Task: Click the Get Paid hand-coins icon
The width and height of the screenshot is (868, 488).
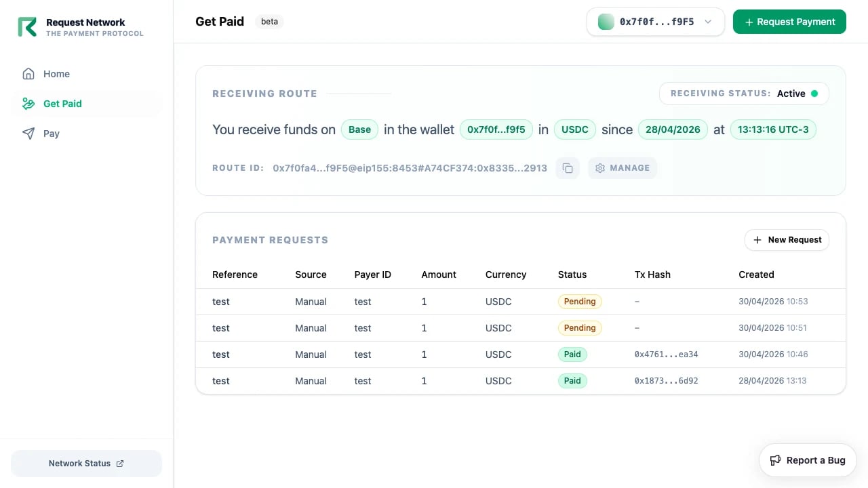Action: tap(28, 104)
